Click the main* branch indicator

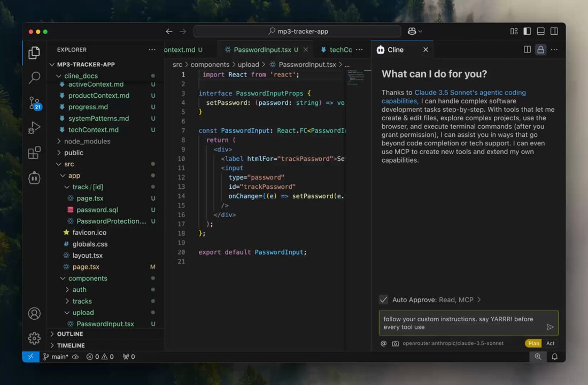(x=56, y=357)
